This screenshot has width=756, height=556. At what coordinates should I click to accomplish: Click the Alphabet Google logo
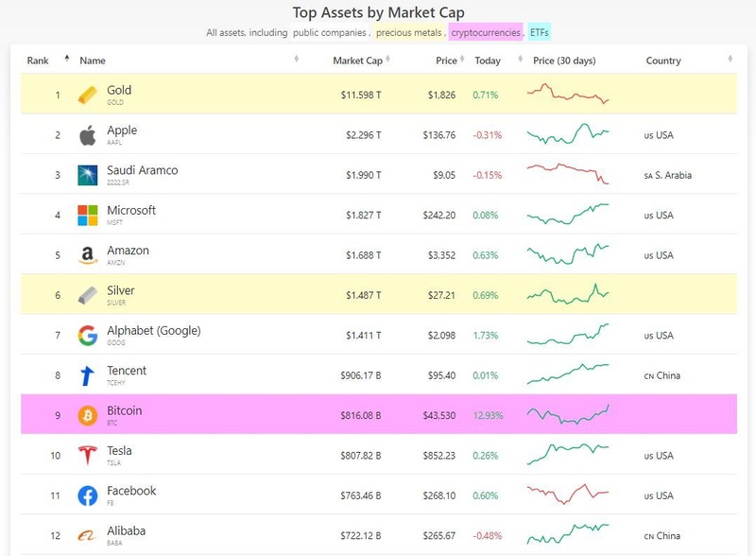point(87,335)
